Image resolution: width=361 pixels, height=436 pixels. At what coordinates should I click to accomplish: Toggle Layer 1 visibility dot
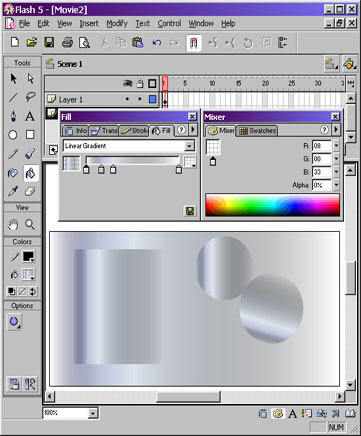[127, 99]
